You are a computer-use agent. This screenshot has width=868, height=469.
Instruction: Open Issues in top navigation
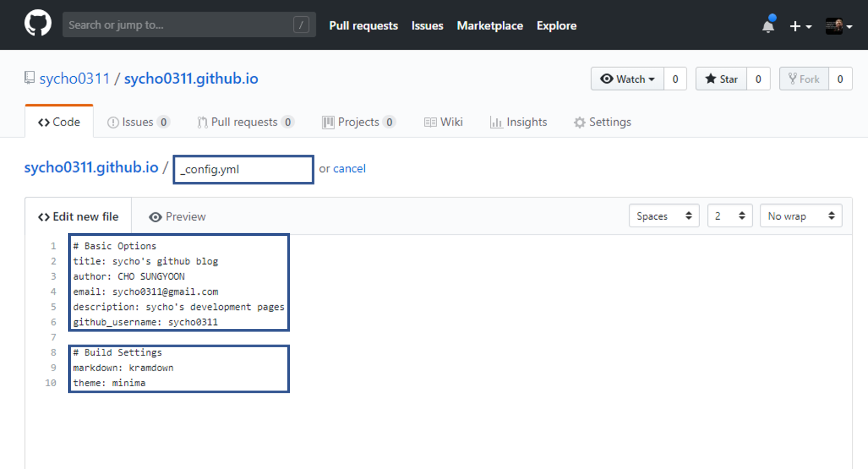pyautogui.click(x=427, y=25)
